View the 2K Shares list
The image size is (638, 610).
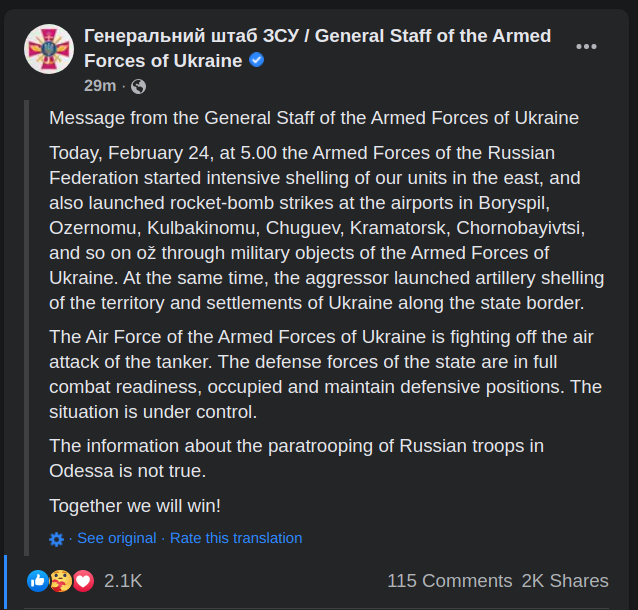click(565, 581)
